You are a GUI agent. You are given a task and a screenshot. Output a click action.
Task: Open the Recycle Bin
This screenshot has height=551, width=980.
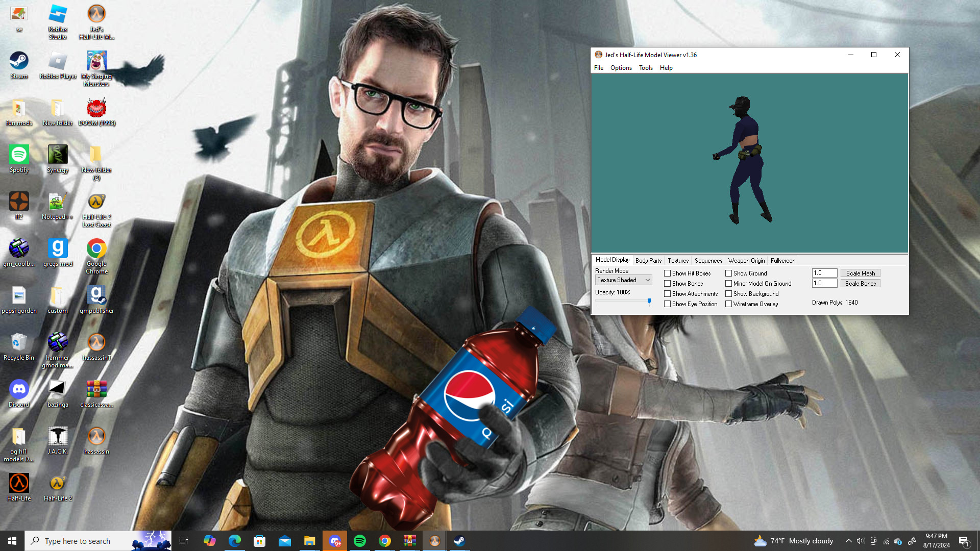pyautogui.click(x=19, y=343)
